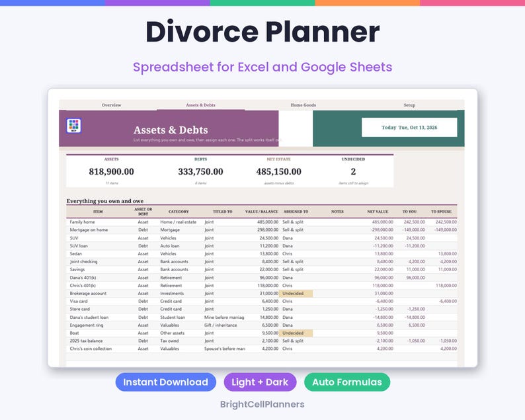Open the Home Goods tab

pyautogui.click(x=303, y=105)
